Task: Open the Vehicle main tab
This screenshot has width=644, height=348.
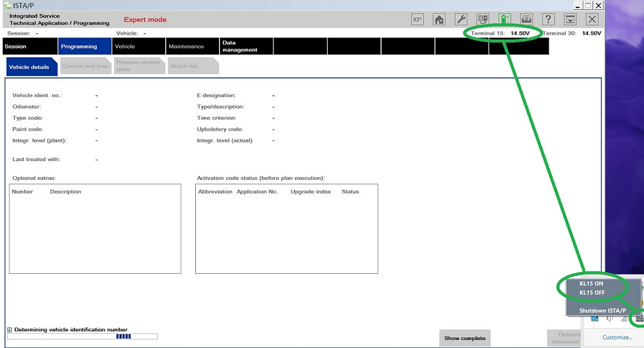Action: click(138, 46)
